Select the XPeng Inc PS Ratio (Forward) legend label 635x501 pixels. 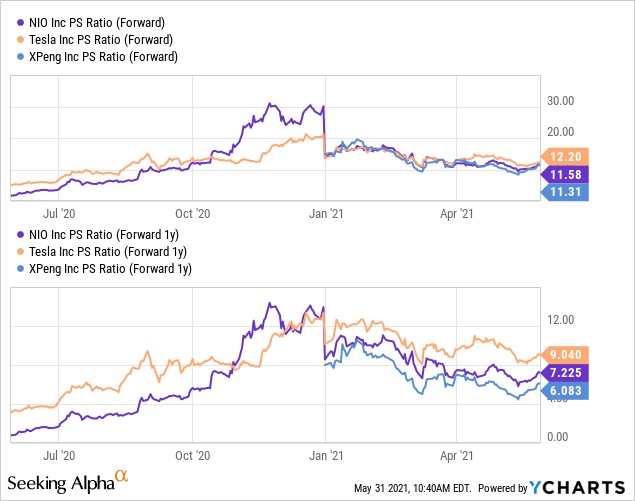[x=102, y=57]
